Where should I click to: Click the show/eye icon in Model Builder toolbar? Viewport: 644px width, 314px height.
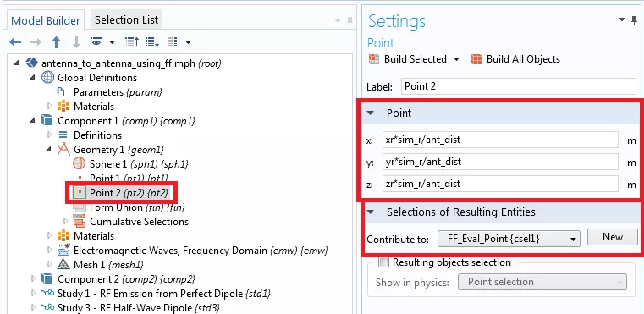point(96,41)
